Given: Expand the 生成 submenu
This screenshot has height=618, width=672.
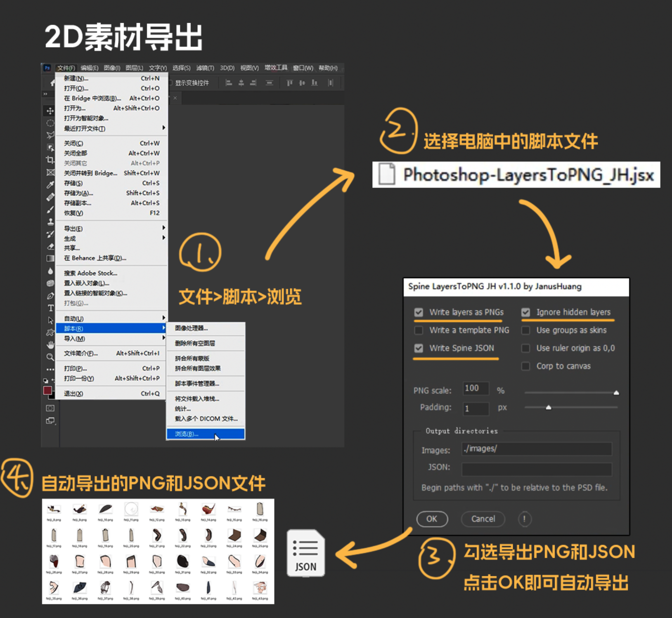Looking at the screenshot, I should point(111,238).
